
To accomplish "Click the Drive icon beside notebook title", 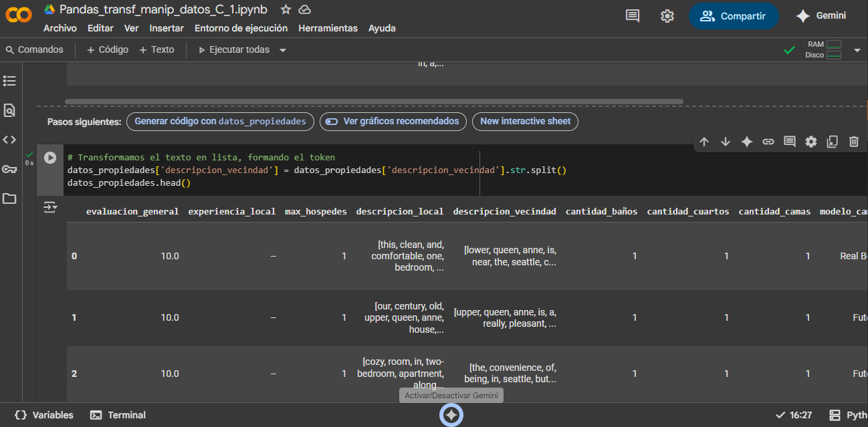I will click(x=49, y=9).
